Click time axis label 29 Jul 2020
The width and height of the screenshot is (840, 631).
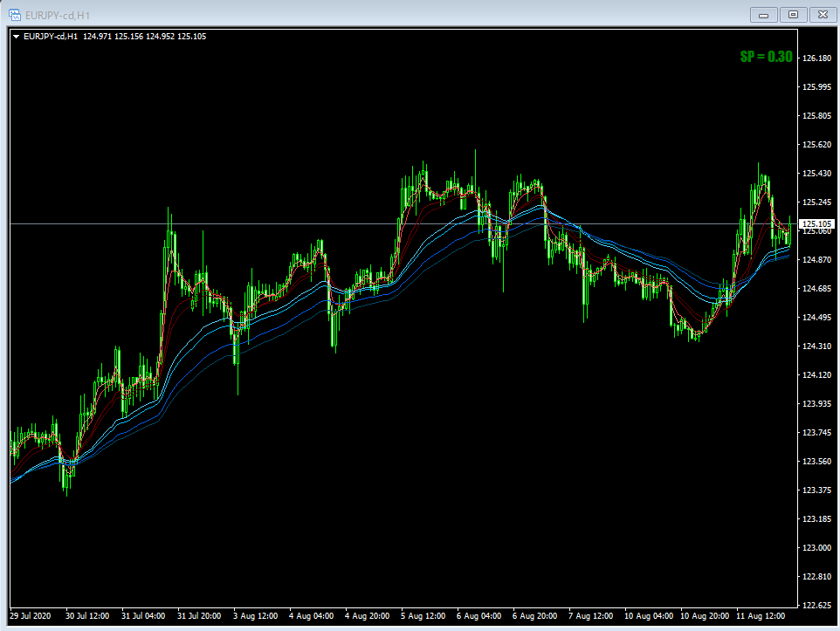pos(31,616)
